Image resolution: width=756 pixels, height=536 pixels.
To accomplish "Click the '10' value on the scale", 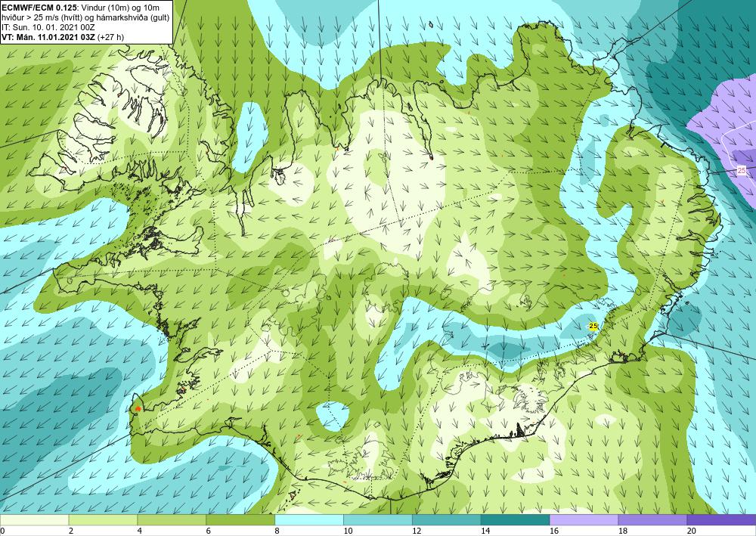I will pyautogui.click(x=348, y=531).
